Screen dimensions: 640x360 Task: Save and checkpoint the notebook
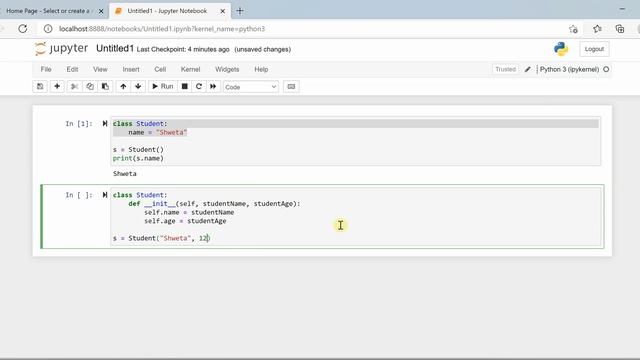point(40,87)
